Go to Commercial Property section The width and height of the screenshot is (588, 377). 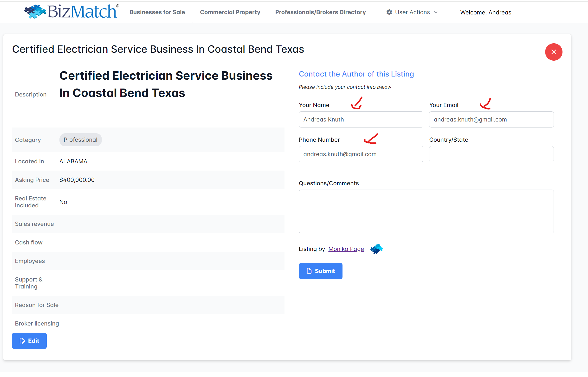pyautogui.click(x=230, y=12)
